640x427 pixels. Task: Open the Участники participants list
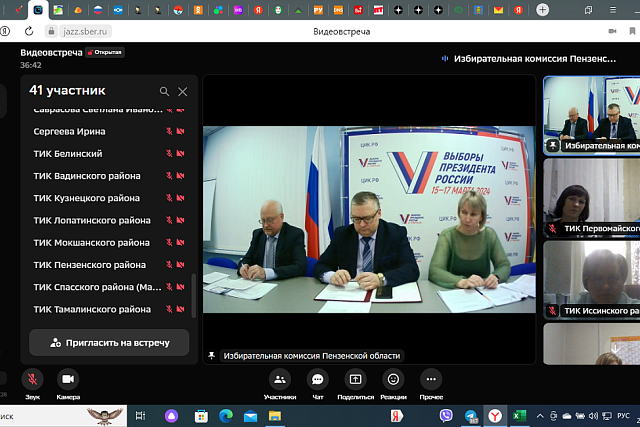pos(280,380)
